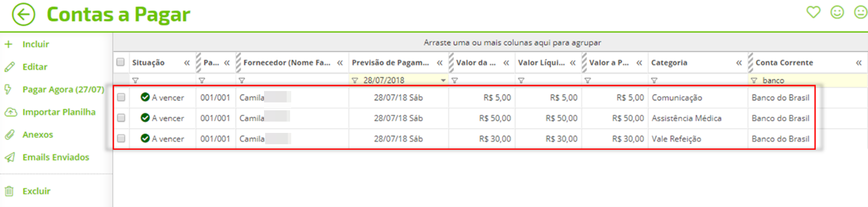Image resolution: width=868 pixels, height=207 pixels.
Task: Click the trash icon beside Excluir
Action: point(8,191)
